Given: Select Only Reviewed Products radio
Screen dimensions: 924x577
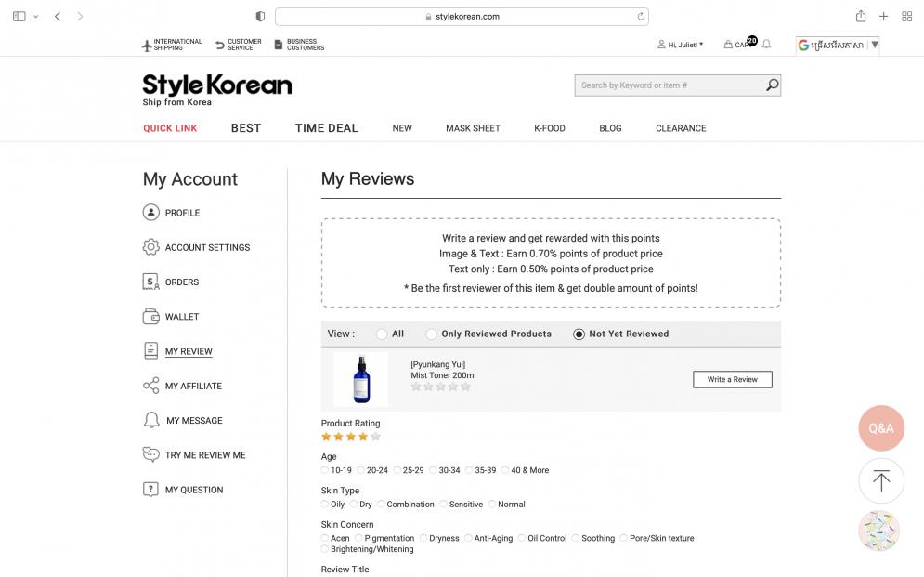Looking at the screenshot, I should [432, 334].
